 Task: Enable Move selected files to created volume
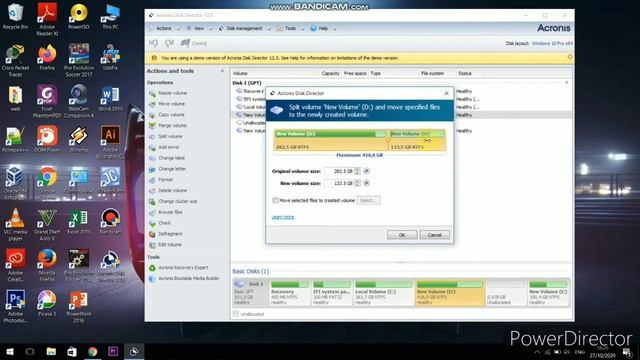[275, 200]
